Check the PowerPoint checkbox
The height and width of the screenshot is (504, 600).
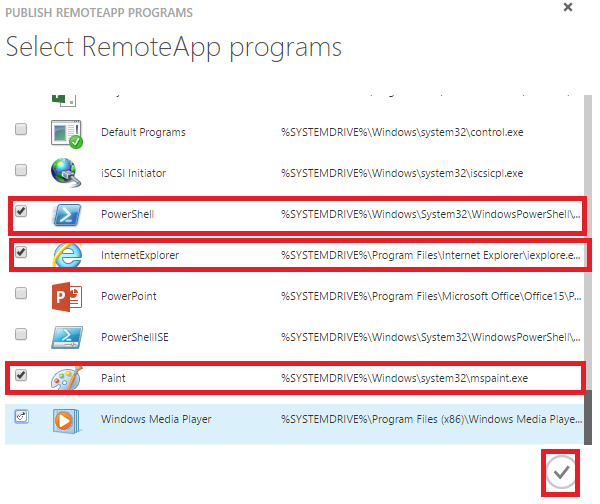point(21,294)
